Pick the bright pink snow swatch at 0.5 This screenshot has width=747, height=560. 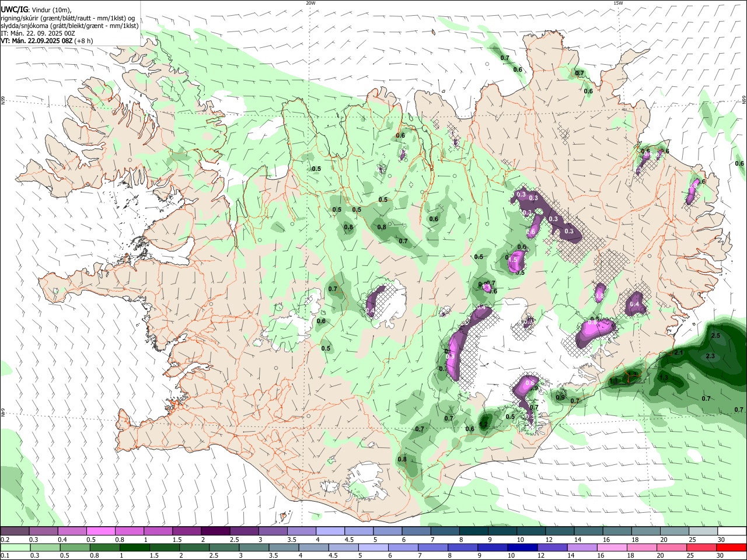(100, 531)
